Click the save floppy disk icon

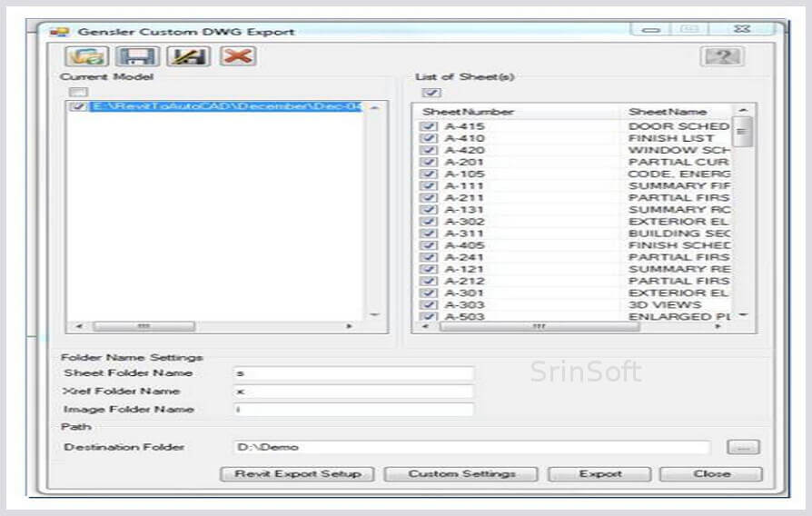coord(137,56)
